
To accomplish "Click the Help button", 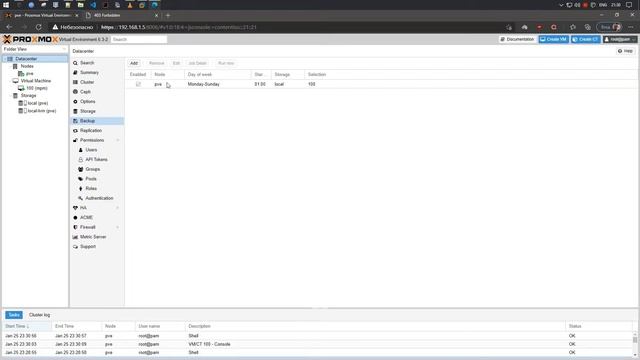I will (x=625, y=51).
